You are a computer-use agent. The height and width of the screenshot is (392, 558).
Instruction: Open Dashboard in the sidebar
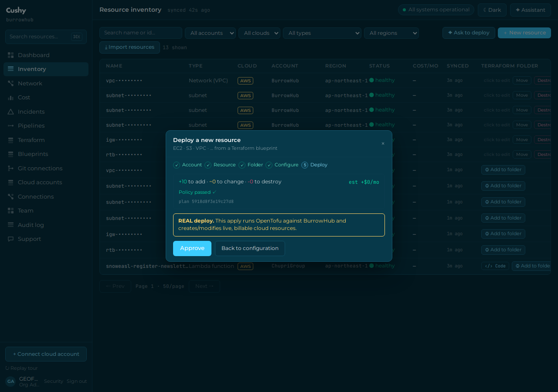point(46,55)
